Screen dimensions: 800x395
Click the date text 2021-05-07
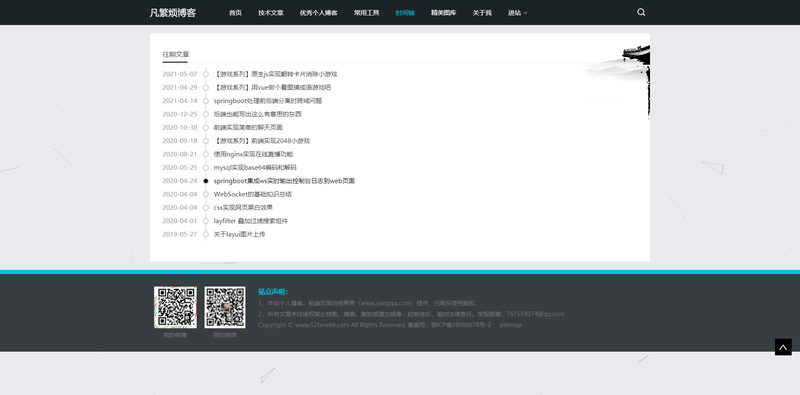180,74
